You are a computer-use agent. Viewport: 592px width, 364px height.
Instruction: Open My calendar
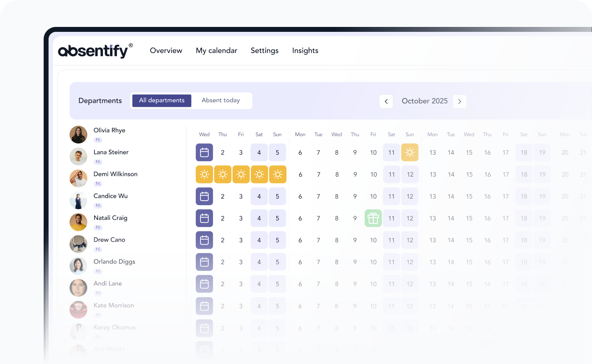tap(216, 50)
